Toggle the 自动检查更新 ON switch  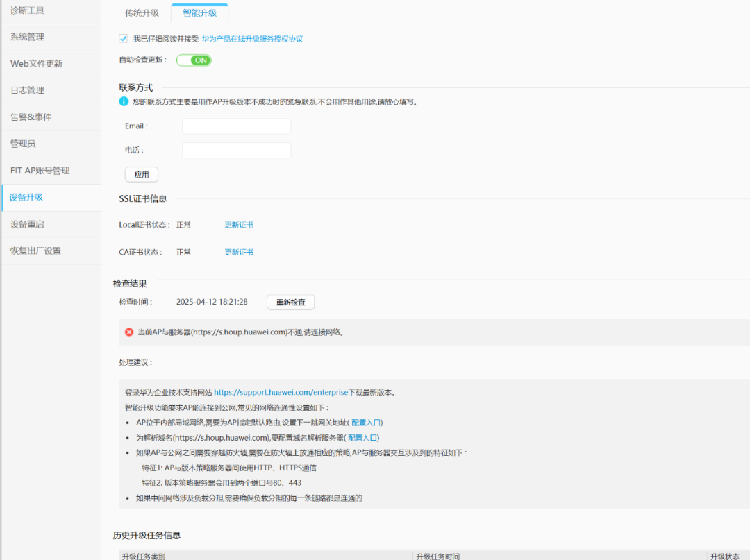pyautogui.click(x=194, y=60)
